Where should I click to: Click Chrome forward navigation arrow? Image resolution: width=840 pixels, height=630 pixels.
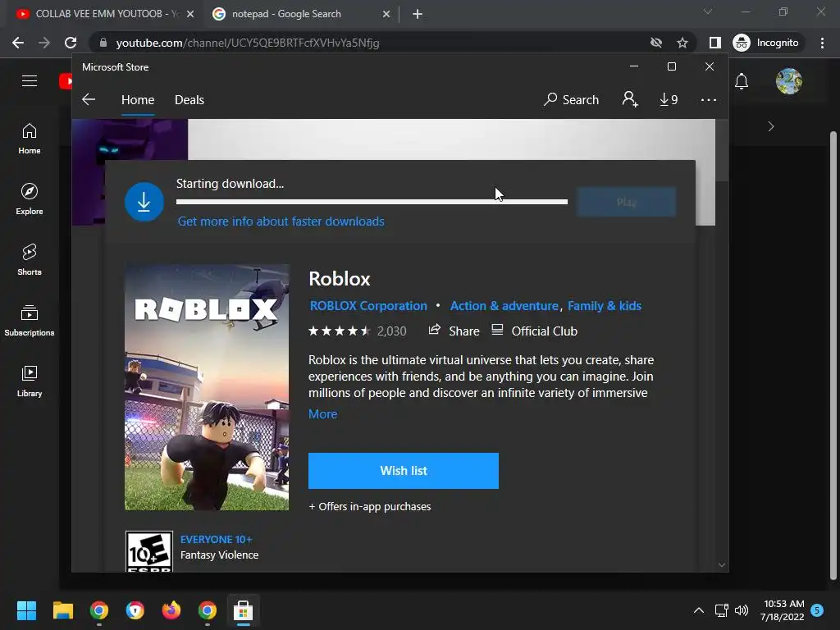point(44,43)
